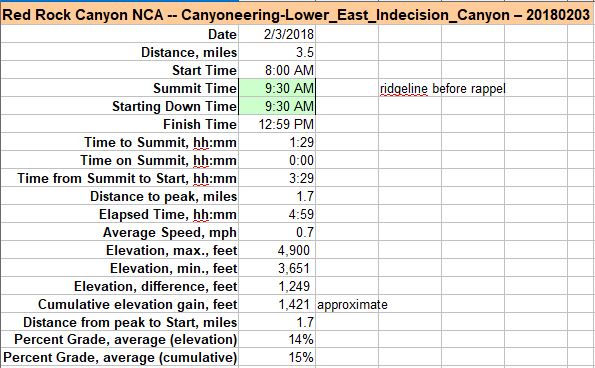Select the spreadsheet title header cell
This screenshot has width=595, height=368.
pos(296,15)
